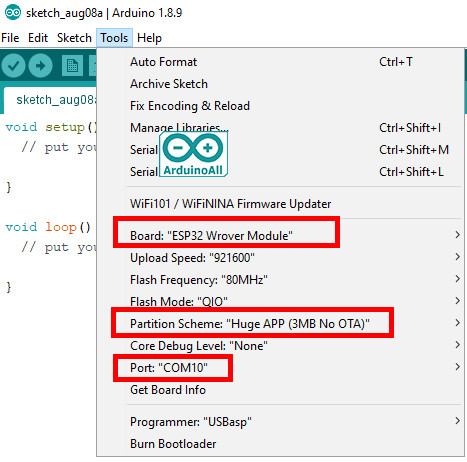Viewport: 467px width, 462px height.
Task: Select the sketch_aug08a editor tab
Action: [x=50, y=100]
